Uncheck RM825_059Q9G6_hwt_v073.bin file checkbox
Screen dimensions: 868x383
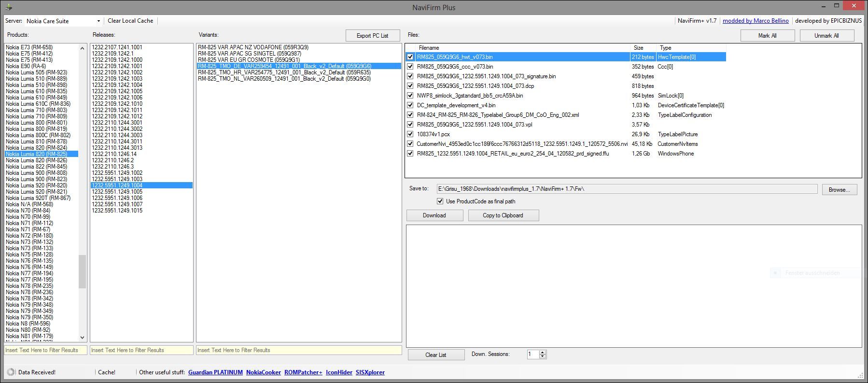click(x=410, y=57)
